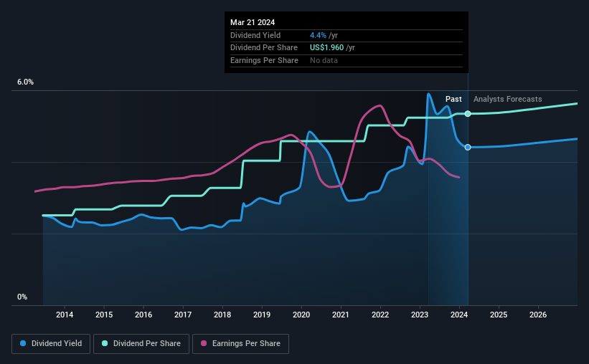Click the tooltip Dividend Yield row label
589x364 pixels.
[x=255, y=35]
